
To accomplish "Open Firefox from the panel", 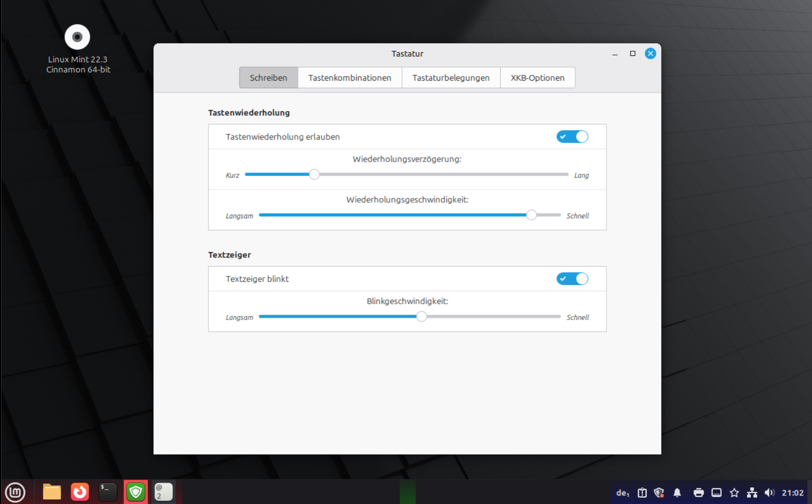I will (x=79, y=492).
